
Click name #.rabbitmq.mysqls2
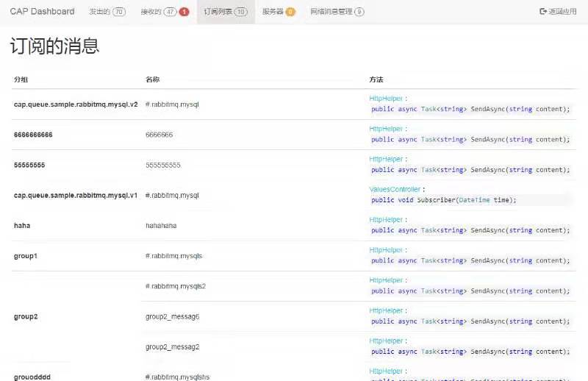coord(176,286)
